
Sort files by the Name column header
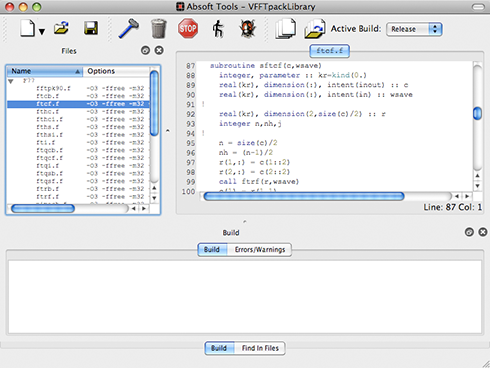[45, 71]
